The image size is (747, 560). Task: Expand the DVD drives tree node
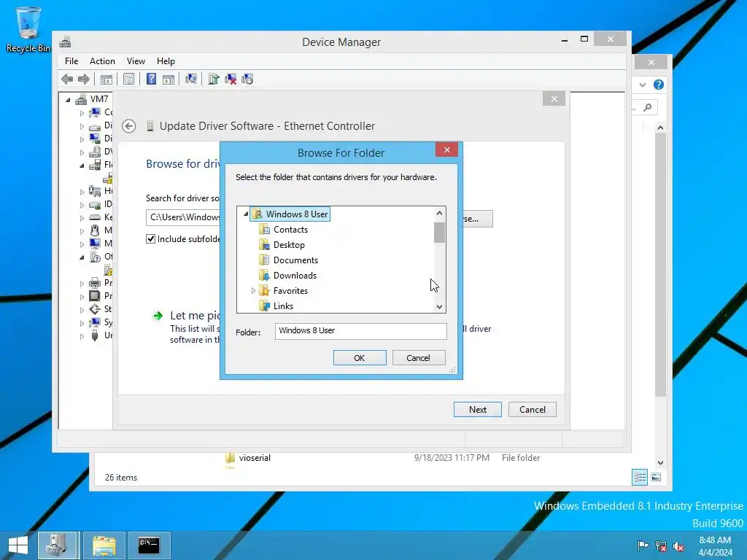click(x=82, y=152)
